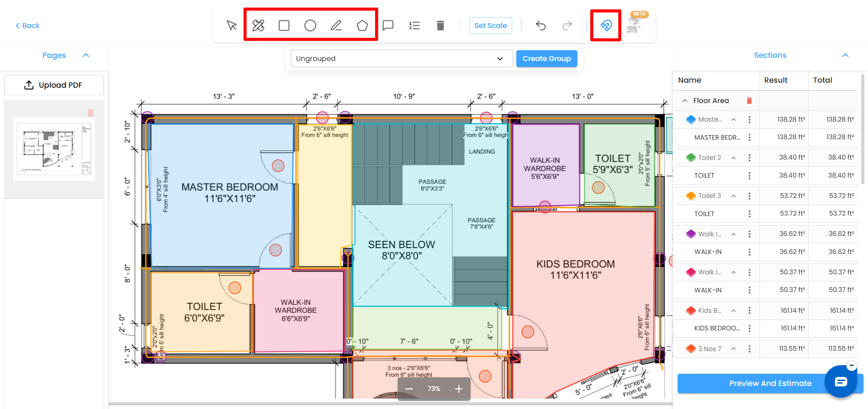Open options menu for Master group row
Image resolution: width=868 pixels, height=409 pixels.
[749, 119]
